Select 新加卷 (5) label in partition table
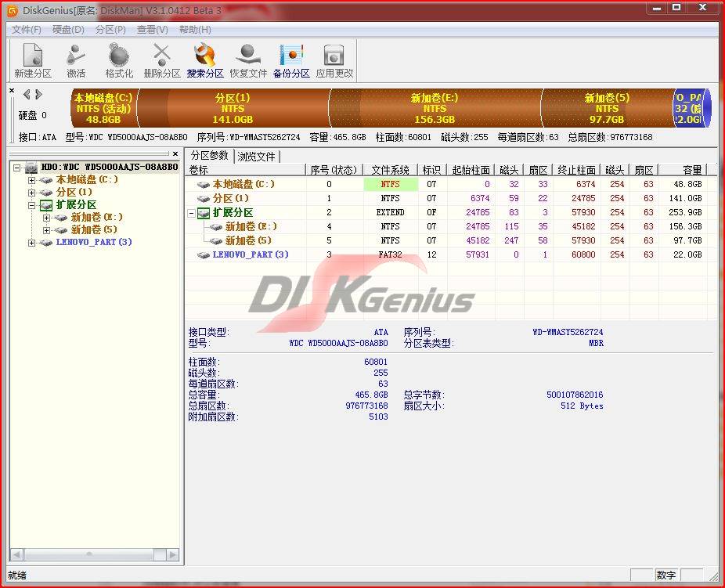725x588 pixels. click(248, 240)
